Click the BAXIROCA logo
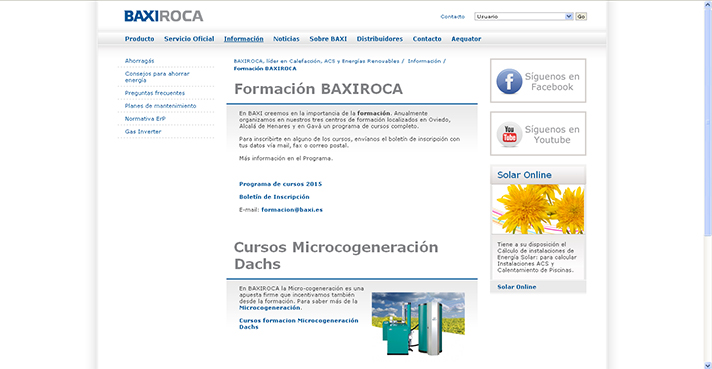 coord(163,16)
